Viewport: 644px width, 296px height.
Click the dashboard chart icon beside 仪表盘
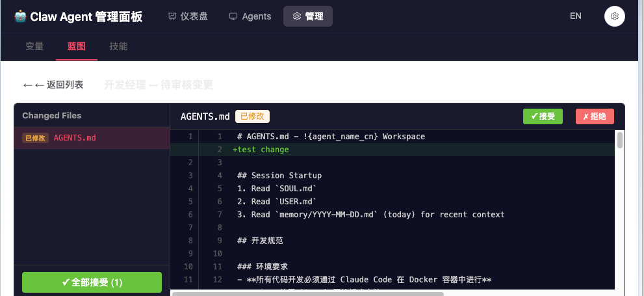tap(172, 16)
